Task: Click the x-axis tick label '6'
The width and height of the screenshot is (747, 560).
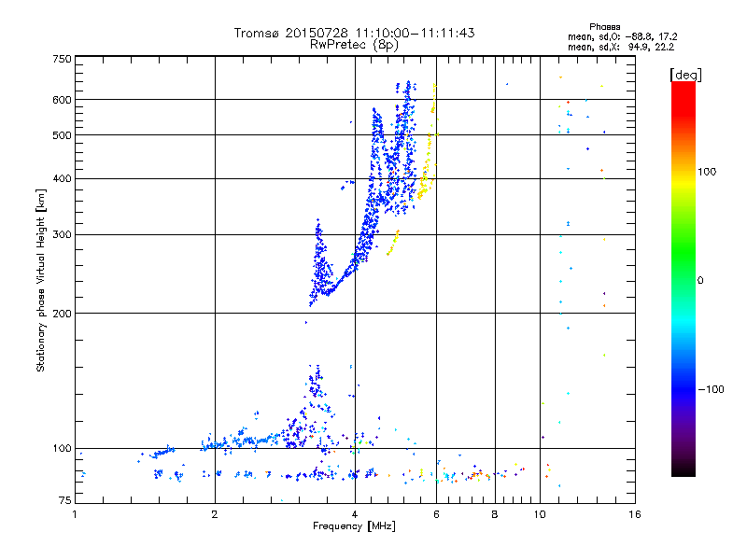Action: pos(436,514)
